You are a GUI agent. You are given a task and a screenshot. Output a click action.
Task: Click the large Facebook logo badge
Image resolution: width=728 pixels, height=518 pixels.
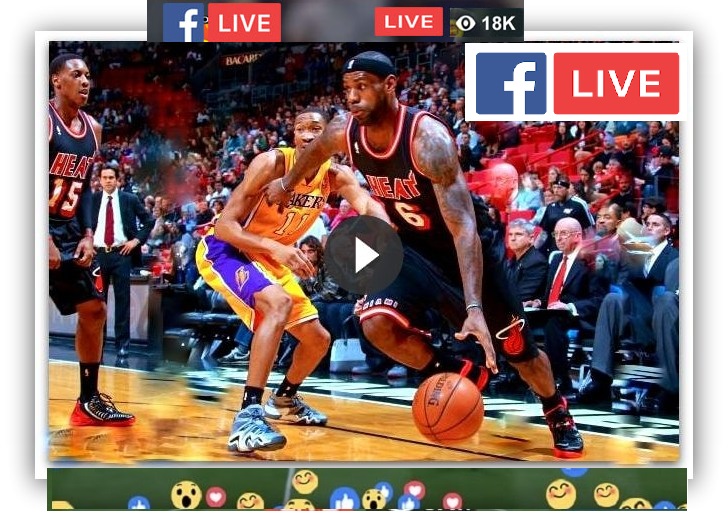[x=511, y=84]
